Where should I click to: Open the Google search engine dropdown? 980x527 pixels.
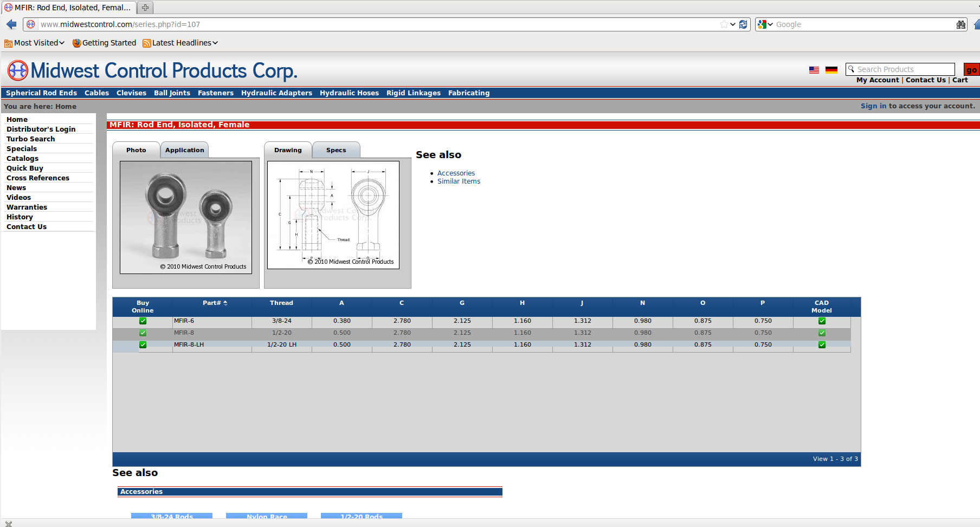pyautogui.click(x=765, y=24)
